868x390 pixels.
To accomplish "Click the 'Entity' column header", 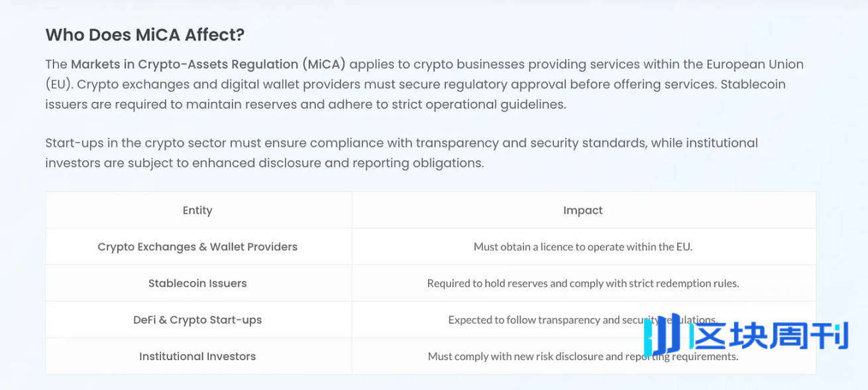I will (197, 211).
